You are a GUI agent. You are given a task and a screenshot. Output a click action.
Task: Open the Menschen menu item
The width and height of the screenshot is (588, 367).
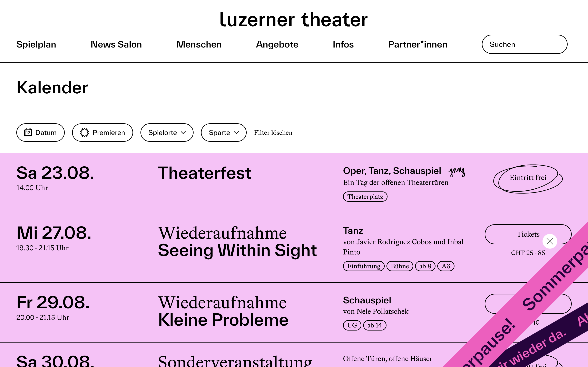tap(199, 44)
